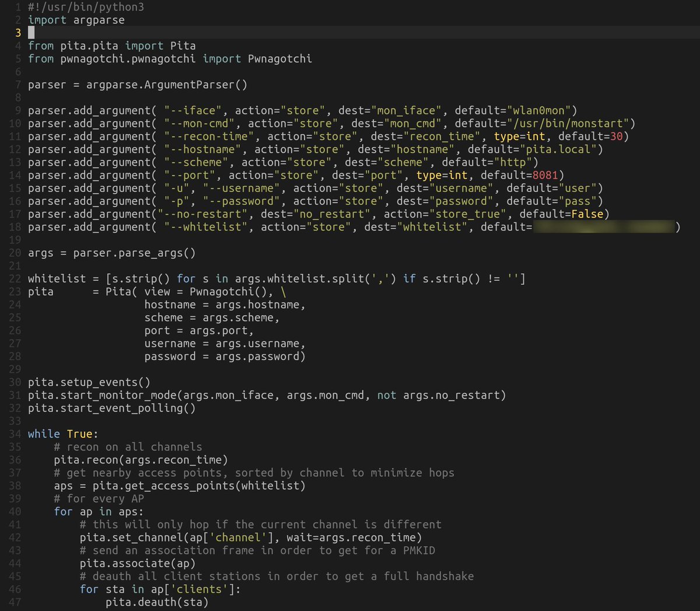Click the "--username" argument string
Viewport: 700px width, 611px height.
242,188
